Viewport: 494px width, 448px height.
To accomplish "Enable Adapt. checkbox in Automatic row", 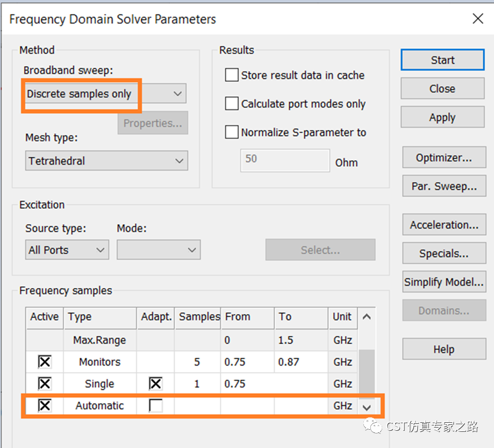I will click(155, 406).
